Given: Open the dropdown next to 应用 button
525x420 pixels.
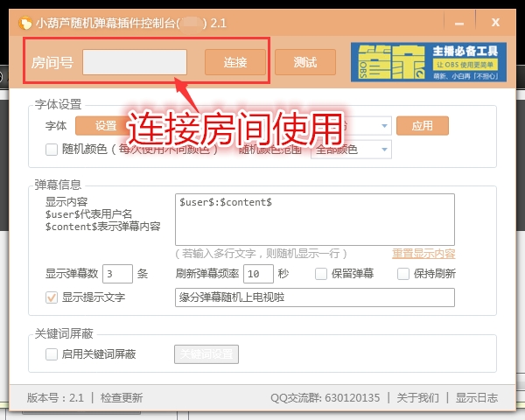Looking at the screenshot, I should click(x=384, y=126).
